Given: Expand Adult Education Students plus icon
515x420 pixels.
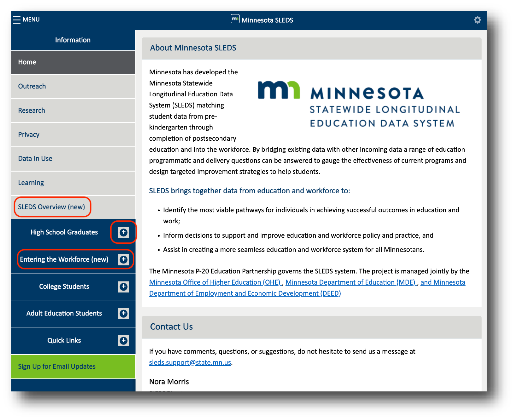Looking at the screenshot, I should click(x=124, y=314).
